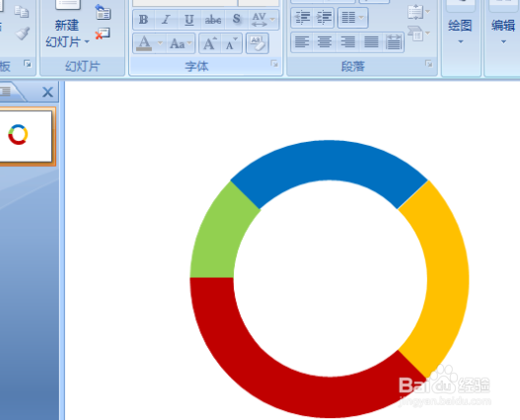
Task: Toggle Strikethrough formatting
Action: click(213, 20)
